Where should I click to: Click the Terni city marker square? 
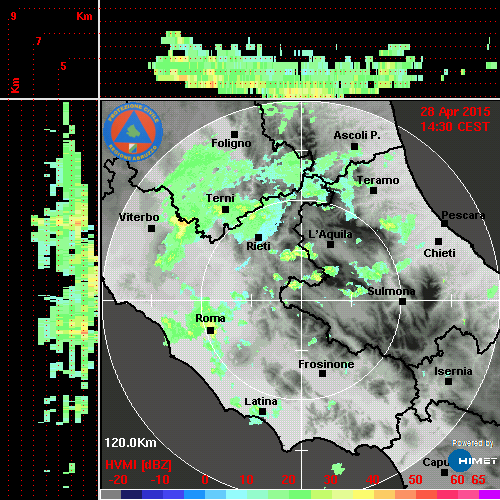(x=225, y=209)
